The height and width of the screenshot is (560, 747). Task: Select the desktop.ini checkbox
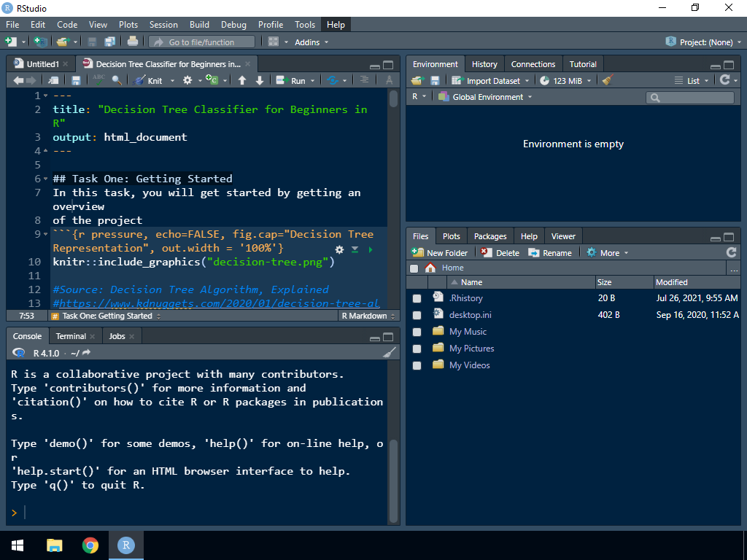(417, 315)
